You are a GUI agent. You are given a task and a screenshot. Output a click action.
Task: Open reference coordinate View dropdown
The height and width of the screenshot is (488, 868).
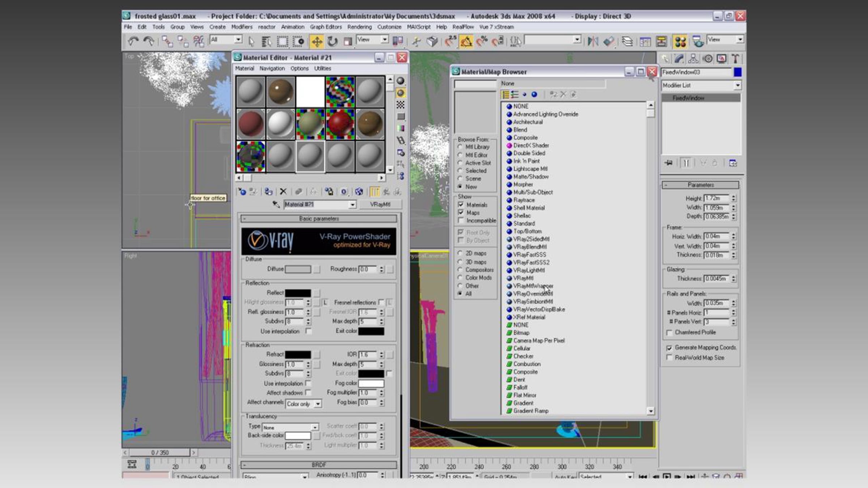click(372, 39)
